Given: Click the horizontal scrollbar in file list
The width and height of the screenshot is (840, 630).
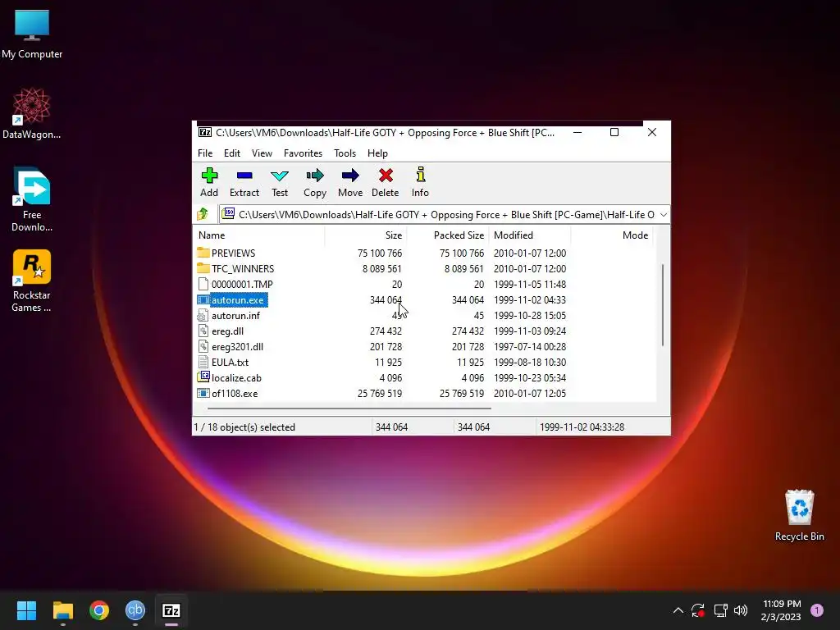Looking at the screenshot, I should tap(349, 409).
